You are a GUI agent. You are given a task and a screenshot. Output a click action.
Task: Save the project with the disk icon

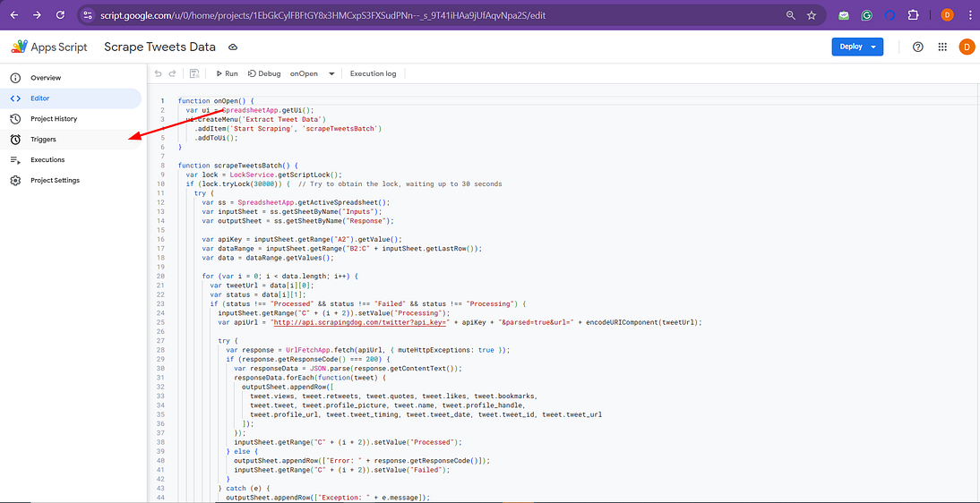pyautogui.click(x=194, y=73)
